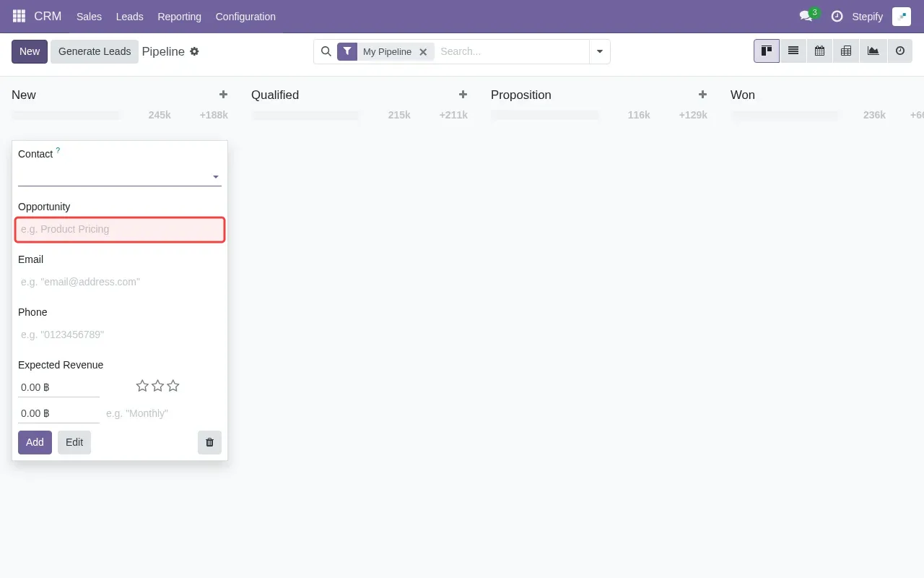Switch to the pivot view
The width and height of the screenshot is (924, 578).
pyautogui.click(x=845, y=51)
